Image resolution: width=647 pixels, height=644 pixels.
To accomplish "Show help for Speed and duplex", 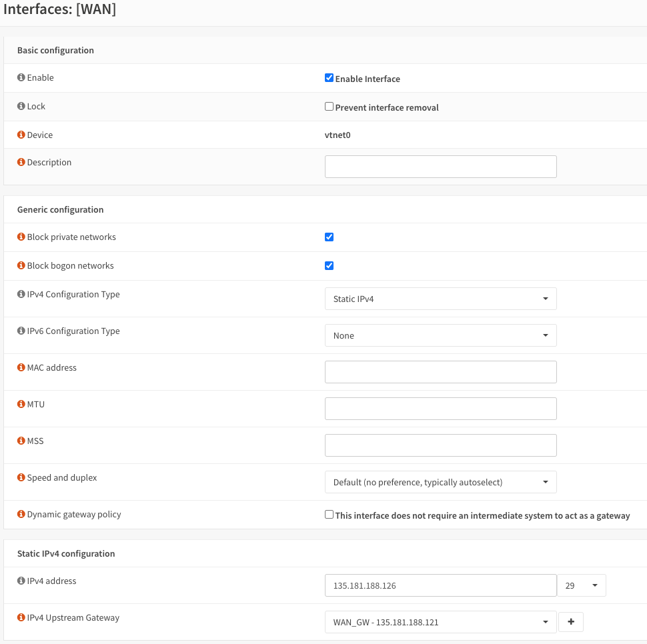I will (x=21, y=477).
